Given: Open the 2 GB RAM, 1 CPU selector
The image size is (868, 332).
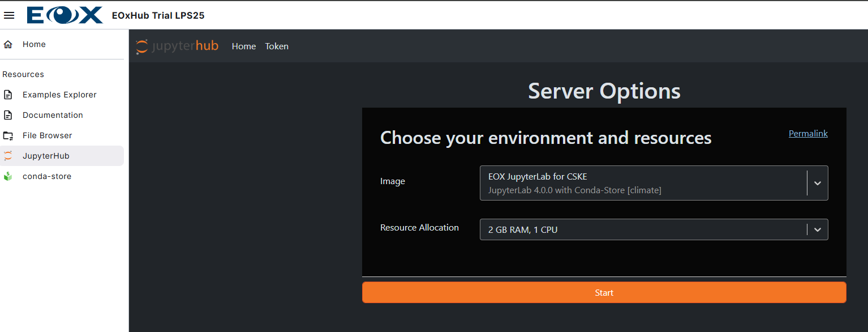Looking at the screenshot, I should point(642,229).
